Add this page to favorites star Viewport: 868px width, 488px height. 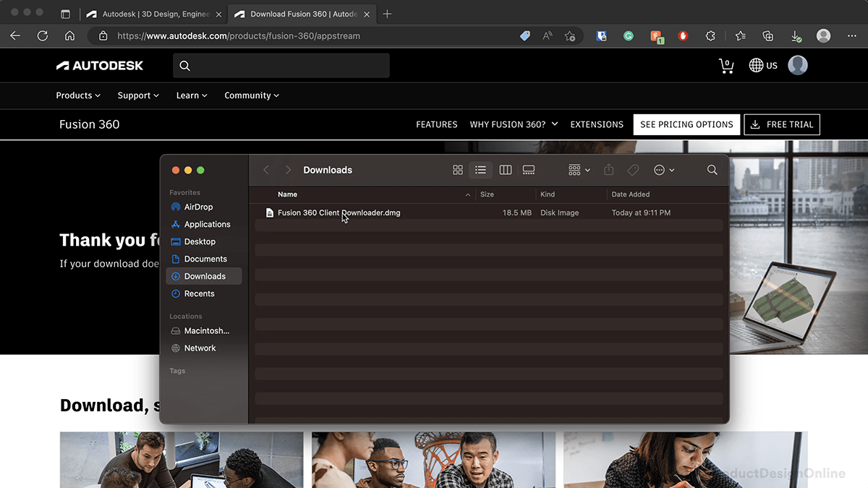tap(570, 35)
